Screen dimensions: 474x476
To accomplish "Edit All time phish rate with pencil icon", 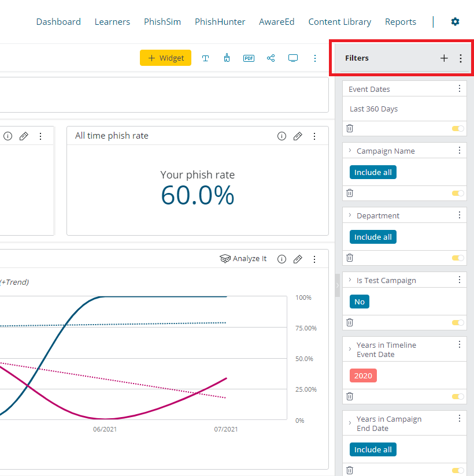I will [x=298, y=136].
